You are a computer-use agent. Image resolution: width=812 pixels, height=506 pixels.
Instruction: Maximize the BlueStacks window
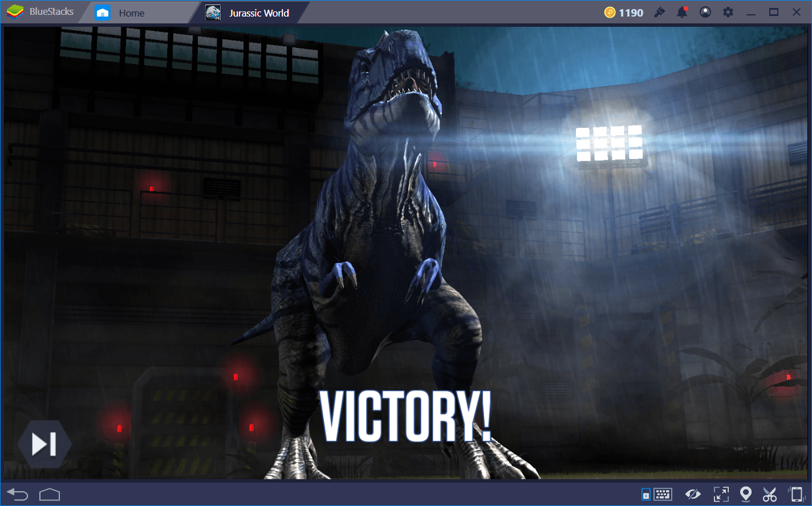[x=774, y=12]
